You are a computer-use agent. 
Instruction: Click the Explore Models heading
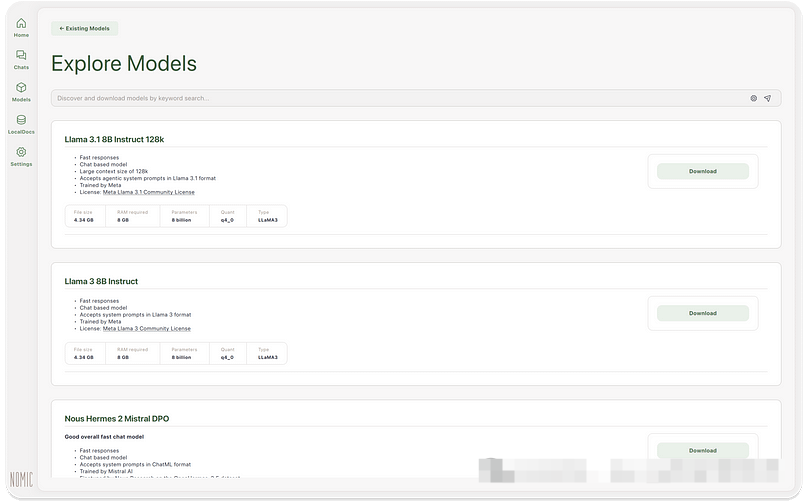(x=124, y=63)
